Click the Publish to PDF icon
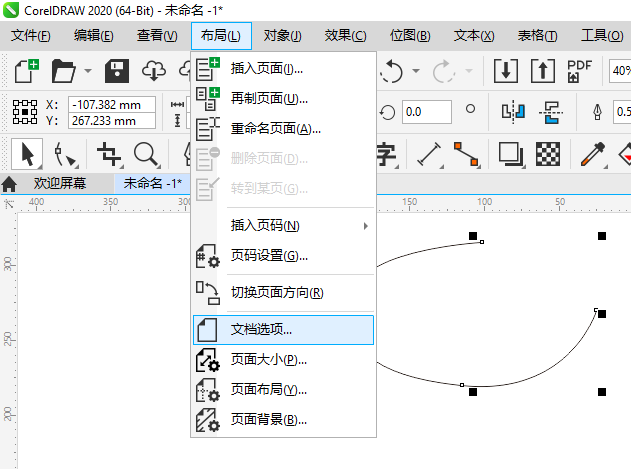The image size is (631, 469). [x=579, y=71]
